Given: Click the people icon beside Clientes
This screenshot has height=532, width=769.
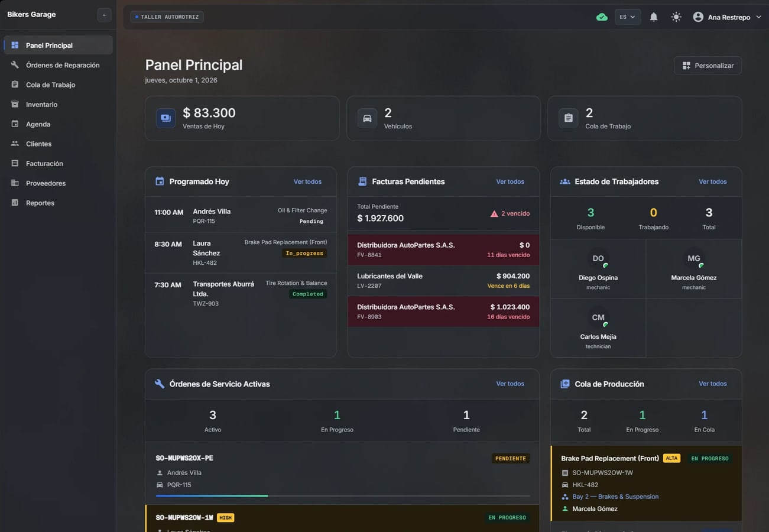Looking at the screenshot, I should click(15, 144).
